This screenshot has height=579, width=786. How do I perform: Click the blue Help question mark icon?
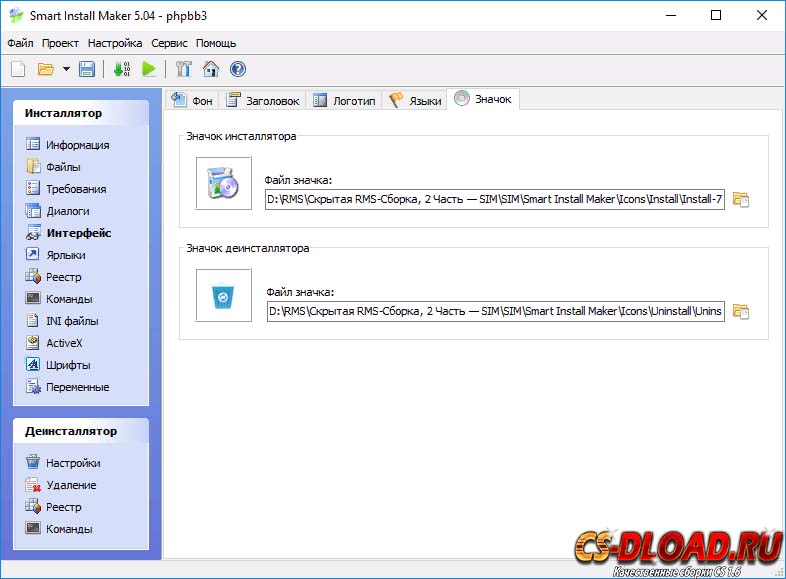(x=238, y=69)
